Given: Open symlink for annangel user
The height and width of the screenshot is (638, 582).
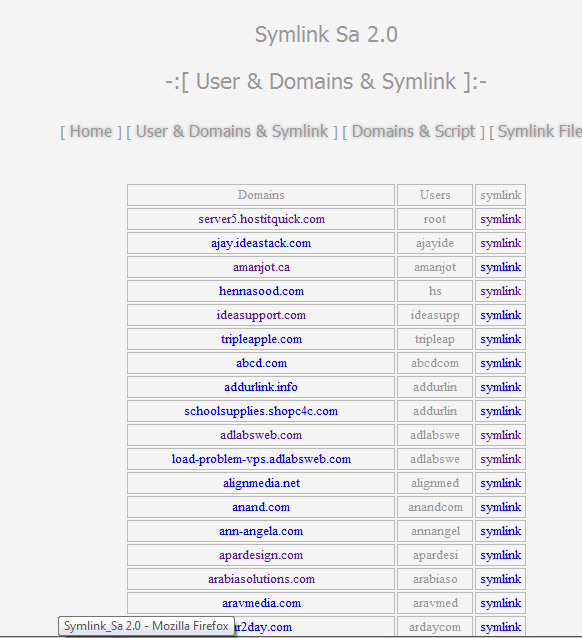Looking at the screenshot, I should (501, 531).
